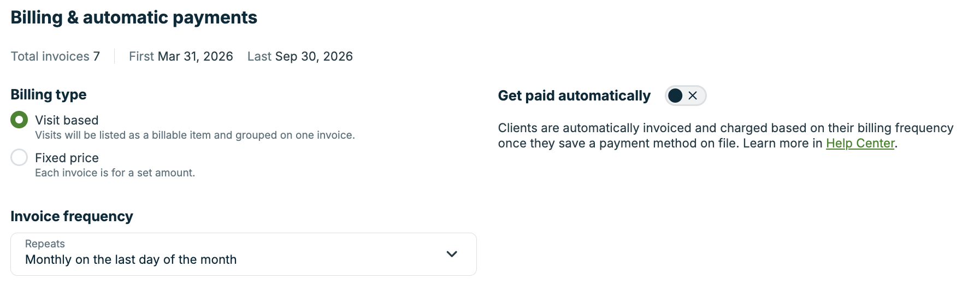The image size is (980, 296).
Task: Click the 'Each invoice is for a set amount' description
Action: (x=115, y=173)
